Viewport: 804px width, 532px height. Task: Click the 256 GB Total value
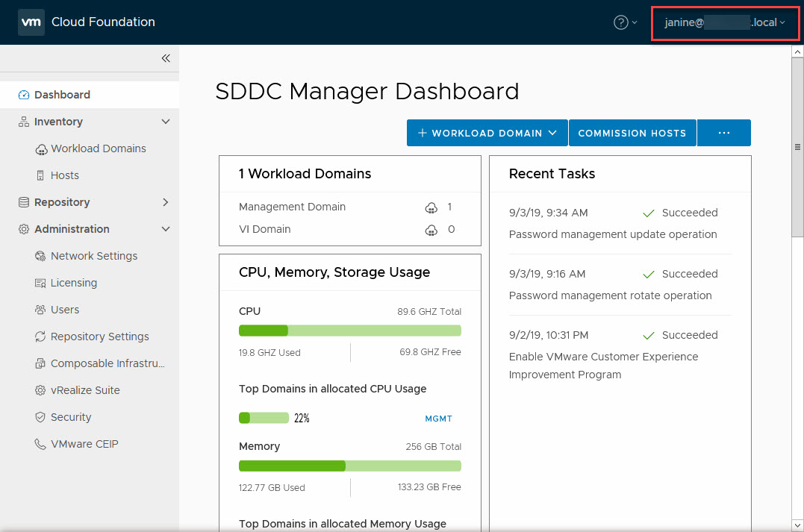433,447
